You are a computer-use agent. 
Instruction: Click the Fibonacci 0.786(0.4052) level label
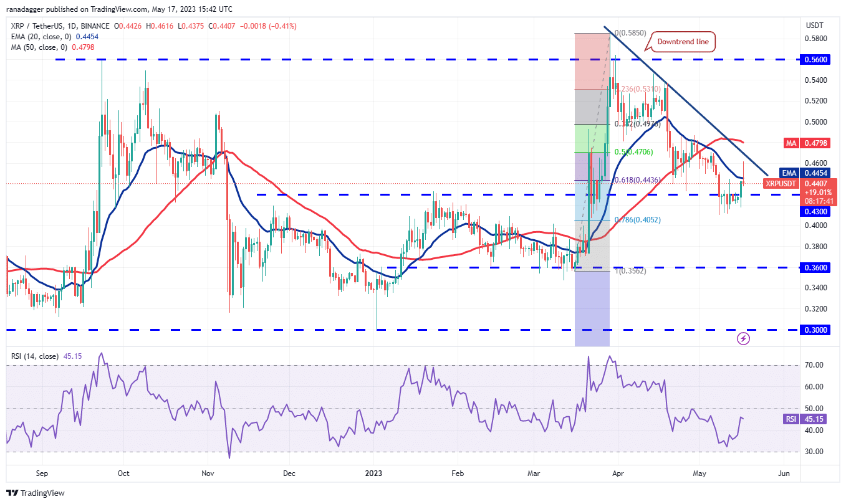coord(638,220)
